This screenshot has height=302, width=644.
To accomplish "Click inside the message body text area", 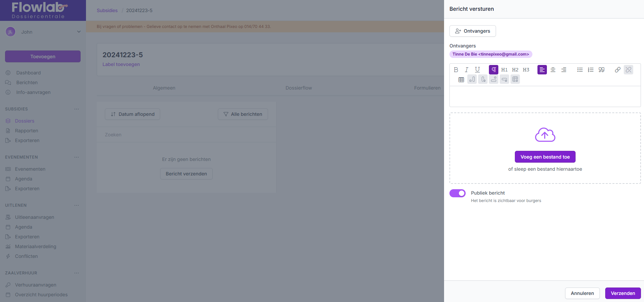I will coord(545,97).
